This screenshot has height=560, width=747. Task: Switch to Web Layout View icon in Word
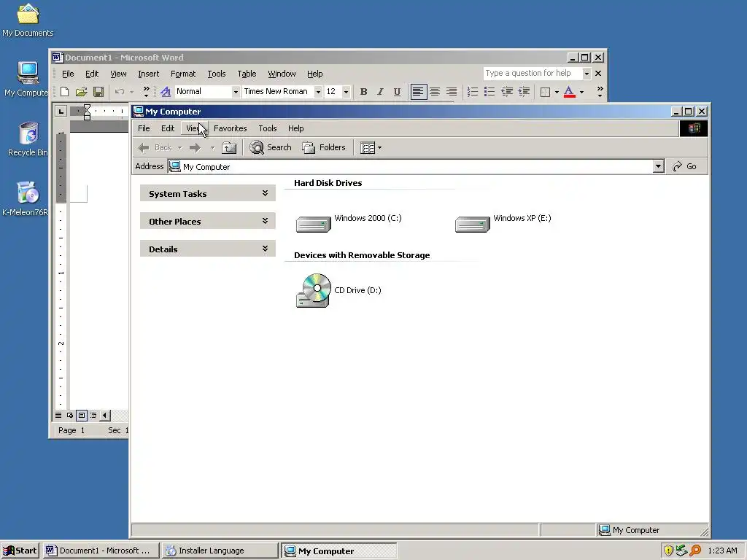(x=70, y=415)
